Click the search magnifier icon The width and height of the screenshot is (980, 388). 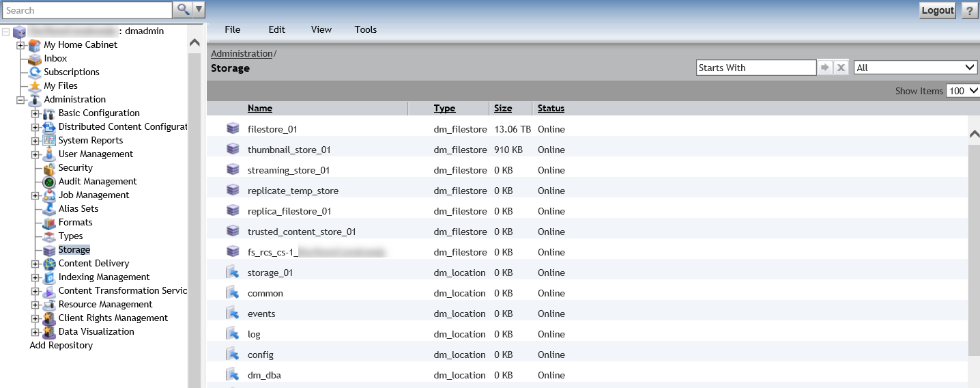coord(182,10)
